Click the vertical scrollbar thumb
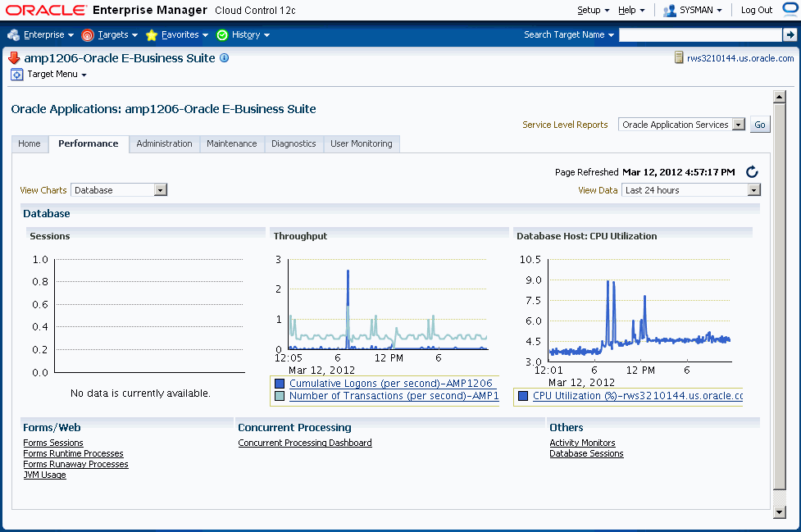This screenshot has width=801, height=532. coord(780,296)
